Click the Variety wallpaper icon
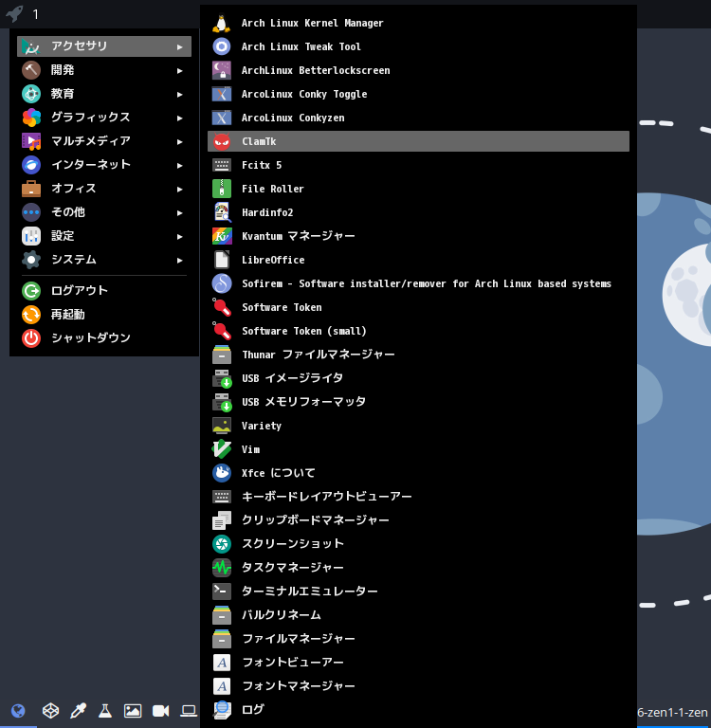 222,426
